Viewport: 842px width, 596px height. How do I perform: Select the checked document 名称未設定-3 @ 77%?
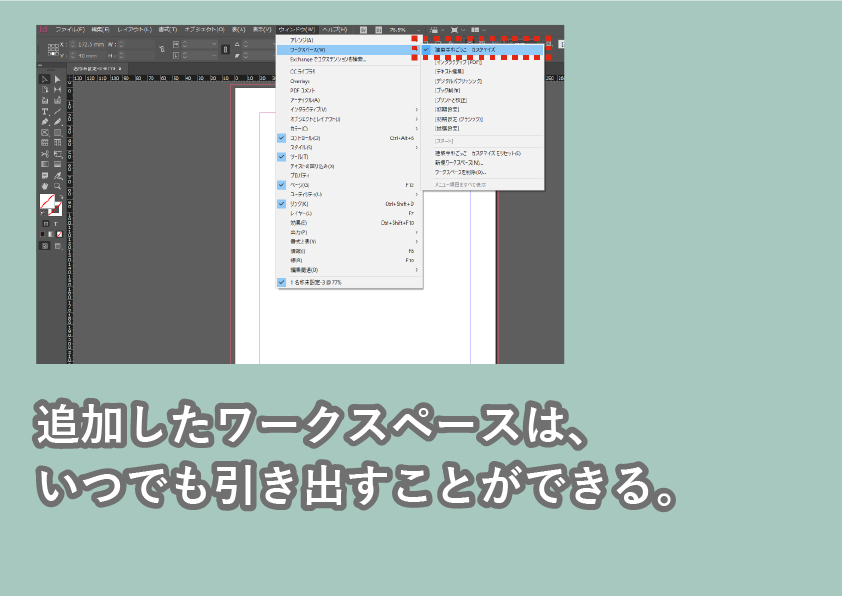click(x=347, y=282)
